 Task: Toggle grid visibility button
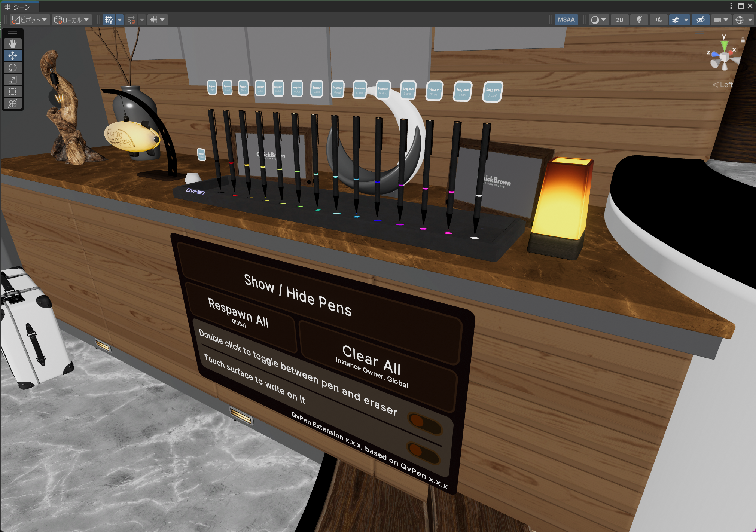pyautogui.click(x=109, y=20)
